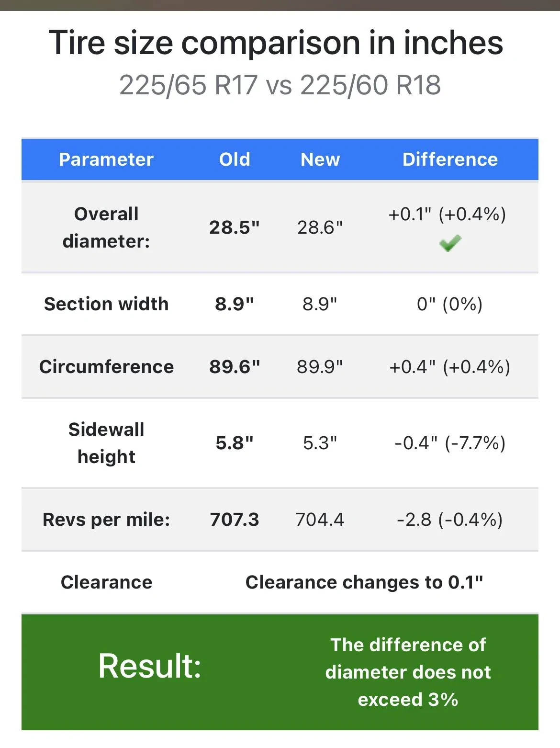
Task: Click 'Clearance changes to 0.1"' text
Action: (x=364, y=582)
